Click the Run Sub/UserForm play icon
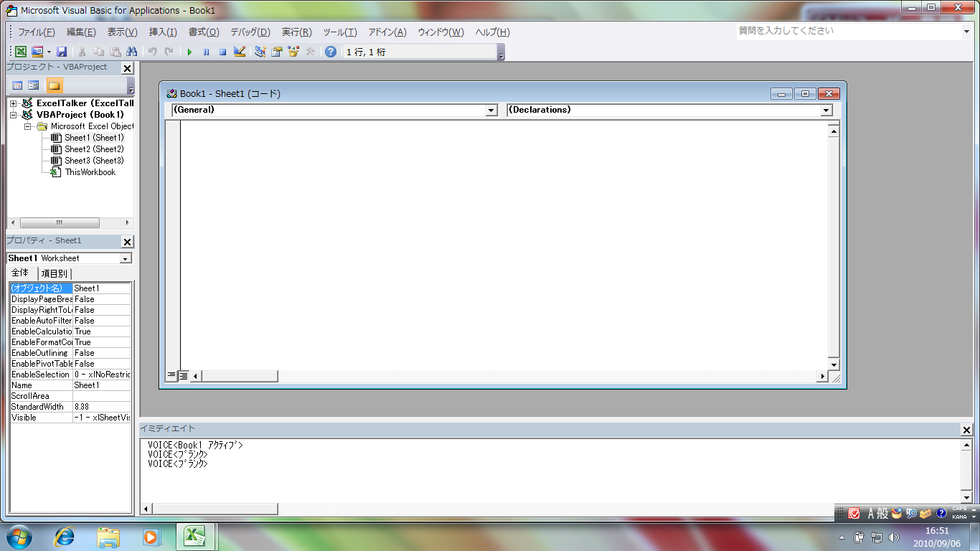Screen dimensions: 980x551 click(189, 52)
